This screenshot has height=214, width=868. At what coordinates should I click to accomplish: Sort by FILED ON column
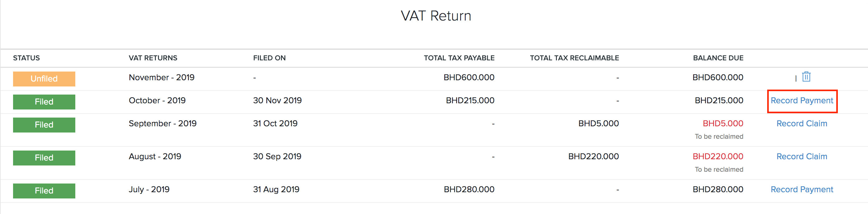pyautogui.click(x=269, y=58)
